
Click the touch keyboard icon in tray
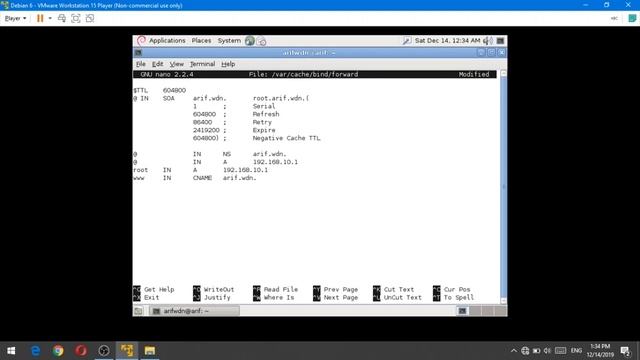coord(560,351)
